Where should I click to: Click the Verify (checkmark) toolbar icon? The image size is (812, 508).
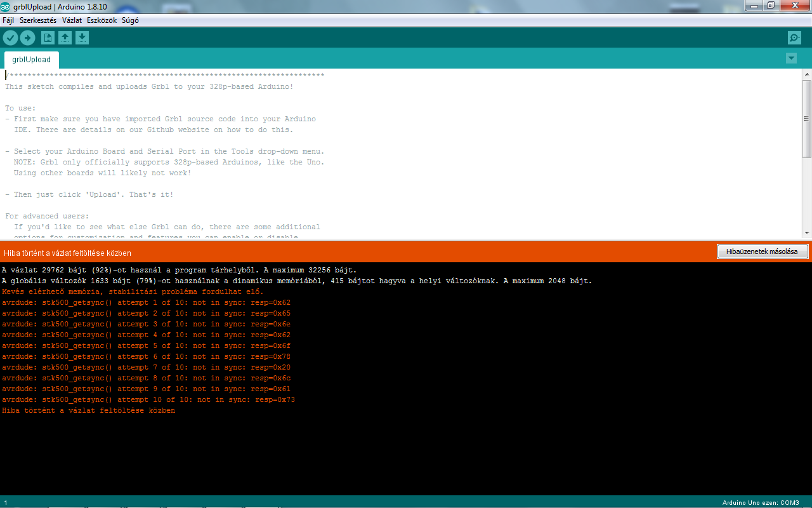(x=10, y=38)
